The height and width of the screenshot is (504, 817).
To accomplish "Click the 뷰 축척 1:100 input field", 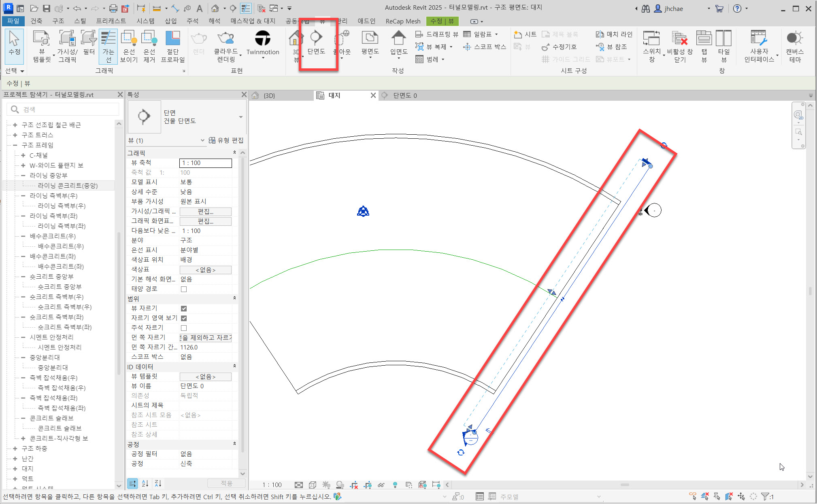I will 205,163.
